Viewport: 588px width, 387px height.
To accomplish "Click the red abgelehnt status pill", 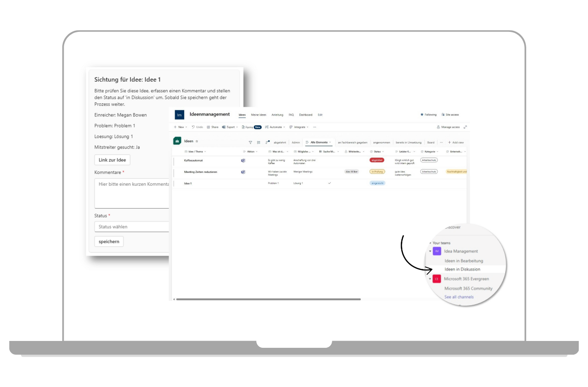I will click(377, 160).
